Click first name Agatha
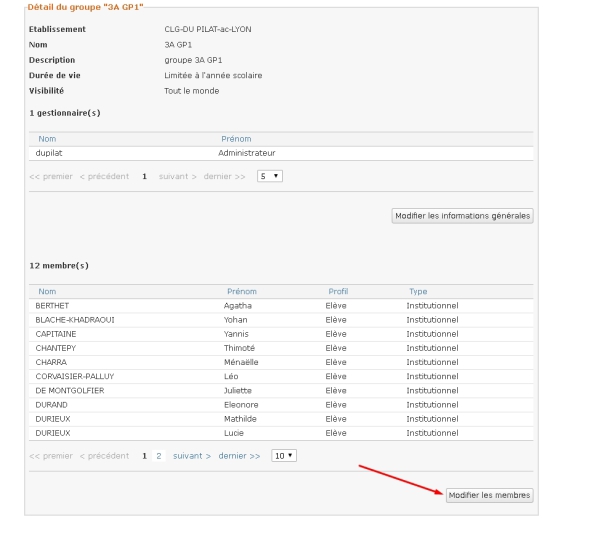611x533 pixels. 238,306
